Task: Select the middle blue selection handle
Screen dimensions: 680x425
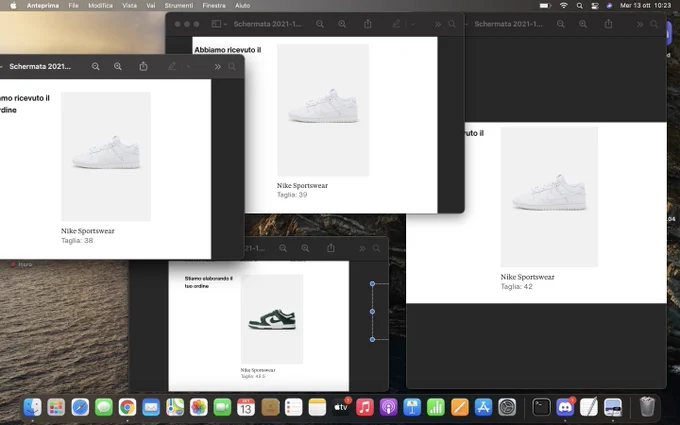Action: coord(372,311)
